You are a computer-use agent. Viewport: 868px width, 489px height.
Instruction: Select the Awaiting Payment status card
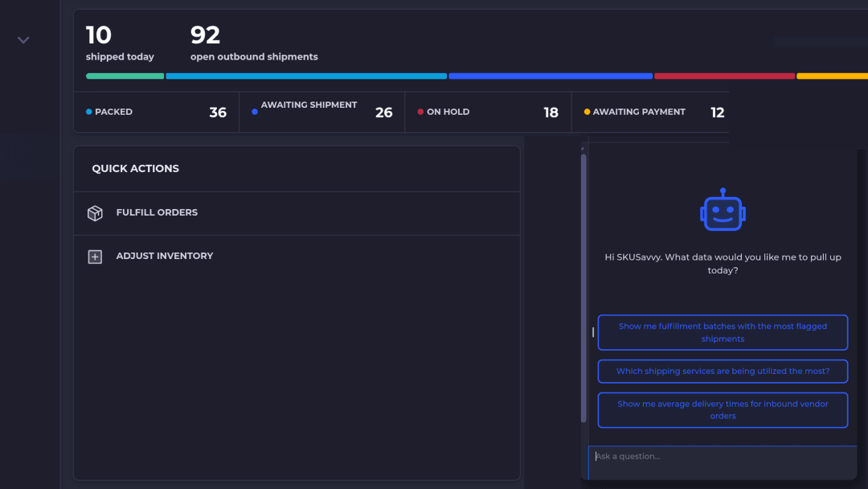point(650,112)
